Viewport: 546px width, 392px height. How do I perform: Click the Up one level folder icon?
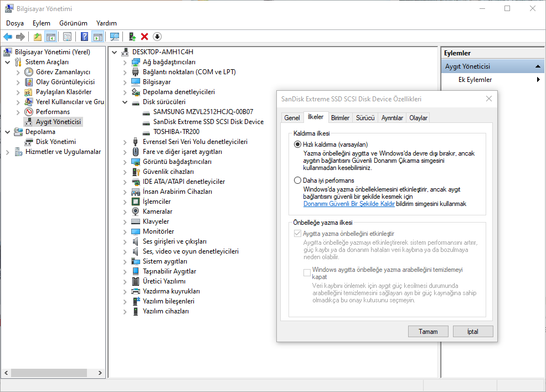(x=37, y=37)
